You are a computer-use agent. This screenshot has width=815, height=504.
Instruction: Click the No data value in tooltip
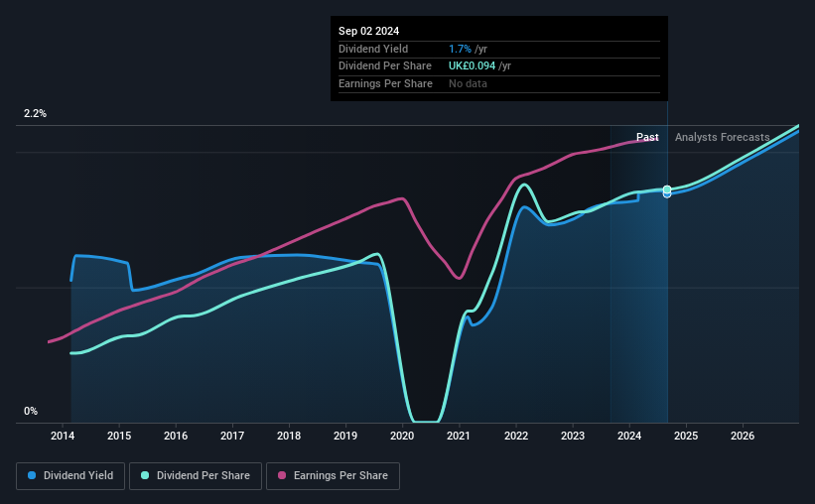[x=468, y=83]
